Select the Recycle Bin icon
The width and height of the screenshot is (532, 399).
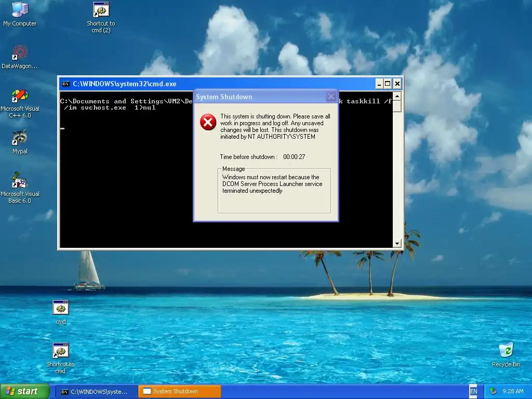click(506, 355)
